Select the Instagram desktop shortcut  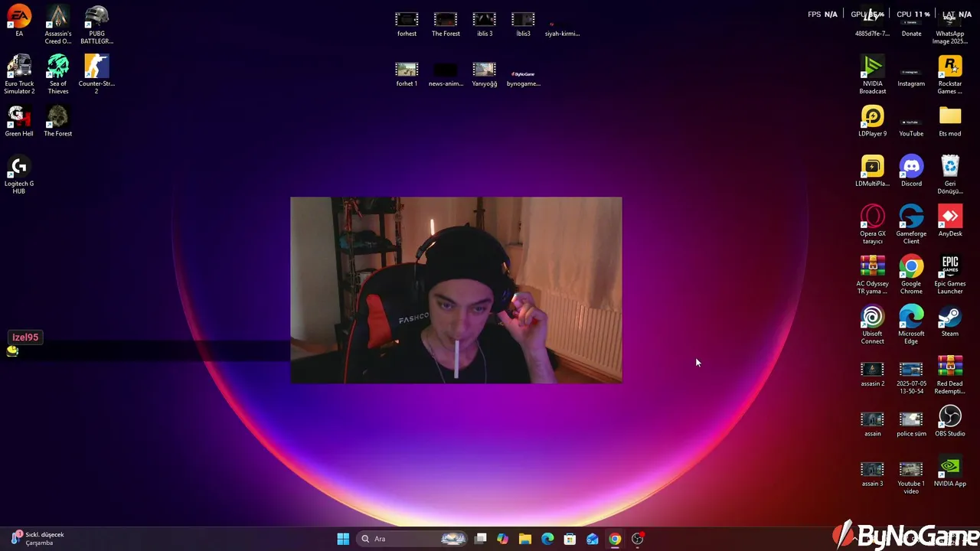point(911,72)
